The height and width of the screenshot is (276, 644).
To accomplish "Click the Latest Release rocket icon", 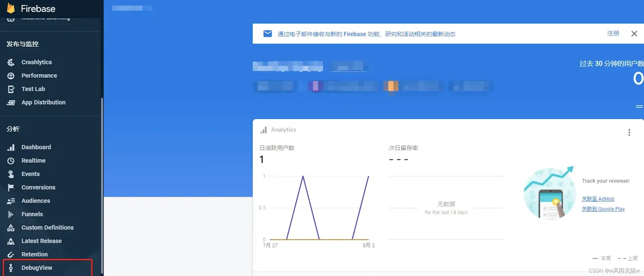I will (x=11, y=241).
